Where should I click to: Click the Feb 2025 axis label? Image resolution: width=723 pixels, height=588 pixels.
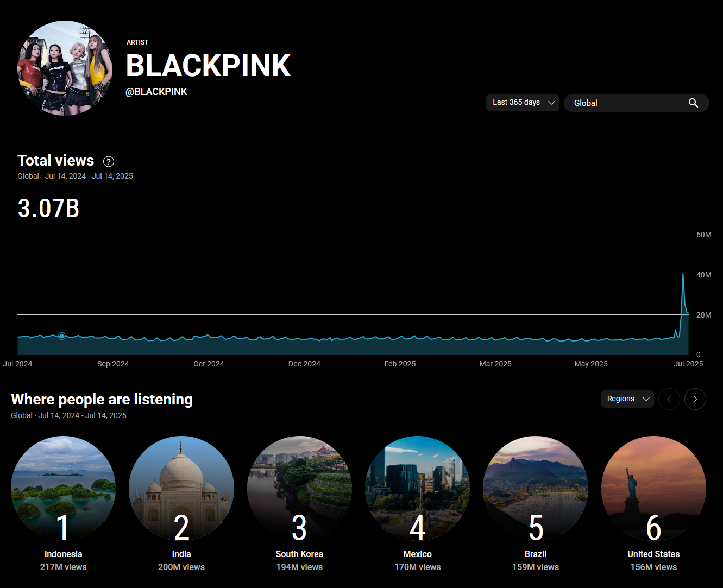tap(400, 364)
